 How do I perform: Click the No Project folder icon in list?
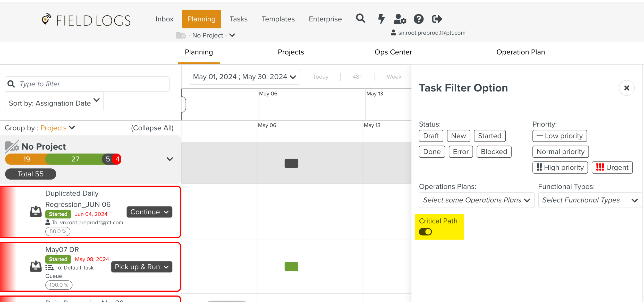pyautogui.click(x=12, y=146)
